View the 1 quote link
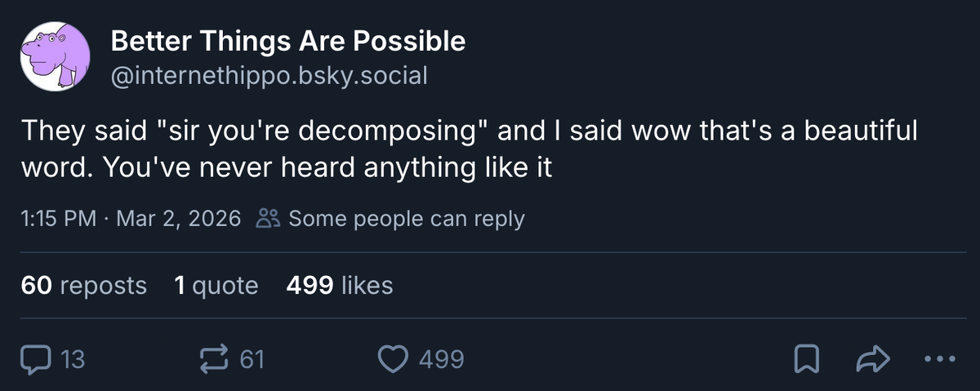 [x=216, y=286]
